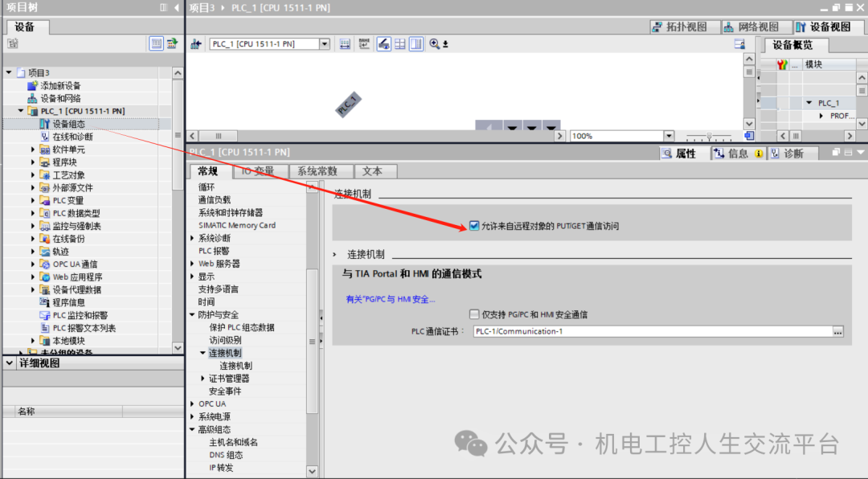This screenshot has height=479, width=868.
Task: Collapse PLC_1 row in 设备概览 table
Action: [x=809, y=103]
